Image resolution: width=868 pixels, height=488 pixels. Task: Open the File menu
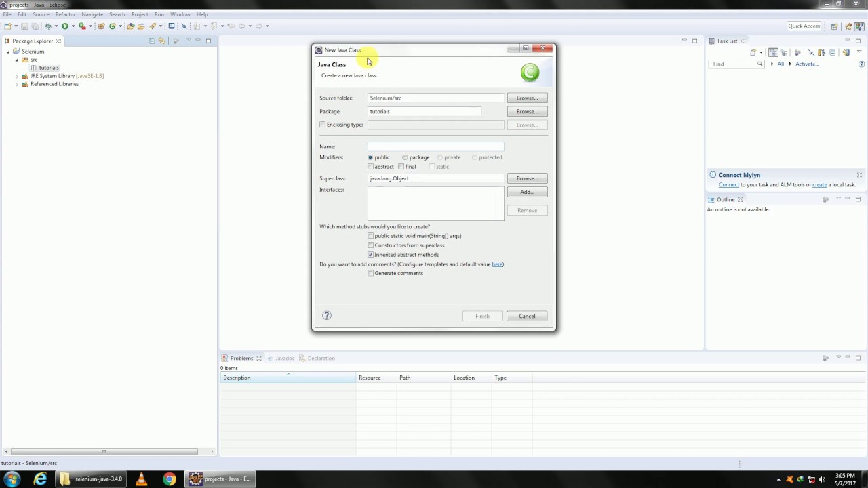click(x=7, y=14)
